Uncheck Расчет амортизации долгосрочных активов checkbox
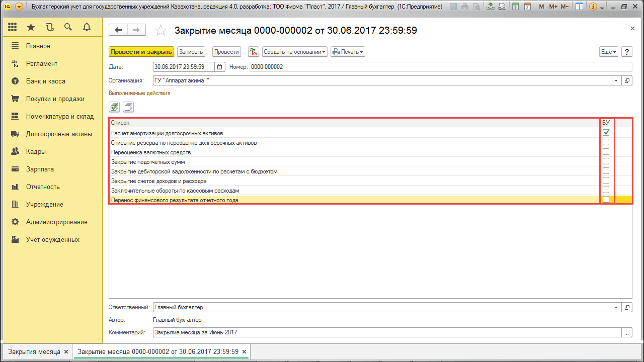This screenshot has width=644, height=362. [x=606, y=133]
